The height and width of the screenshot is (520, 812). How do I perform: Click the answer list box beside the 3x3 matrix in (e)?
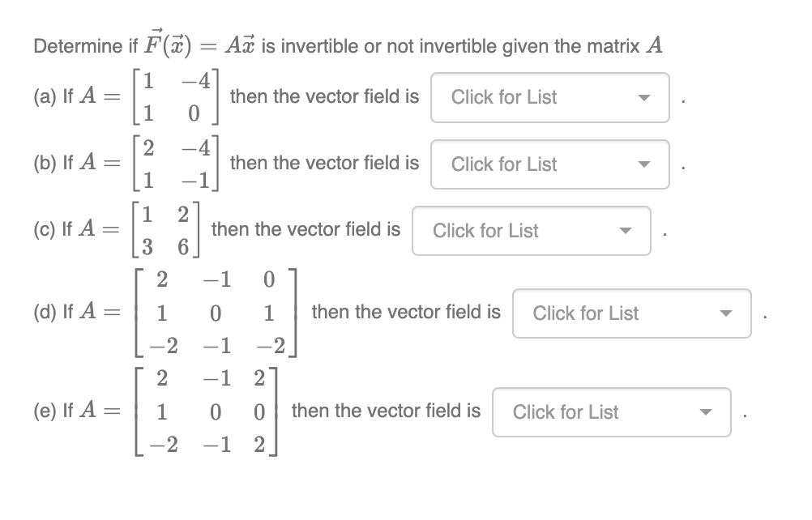point(611,412)
